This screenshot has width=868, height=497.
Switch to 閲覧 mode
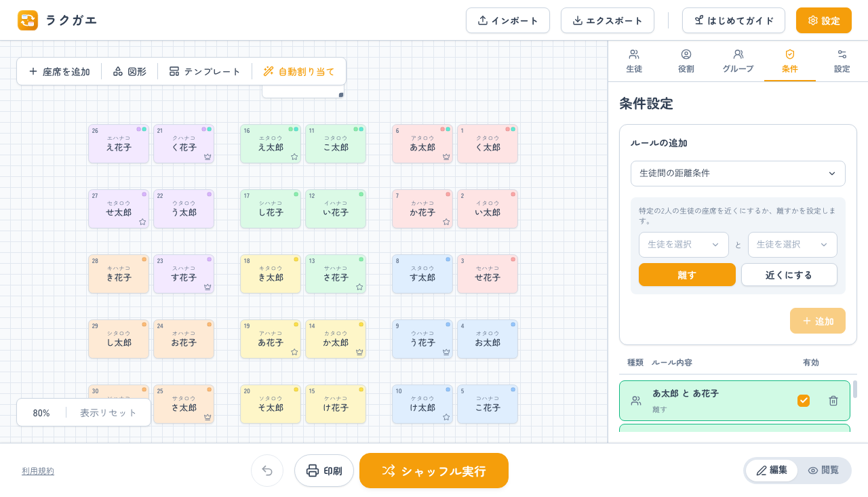click(x=823, y=471)
